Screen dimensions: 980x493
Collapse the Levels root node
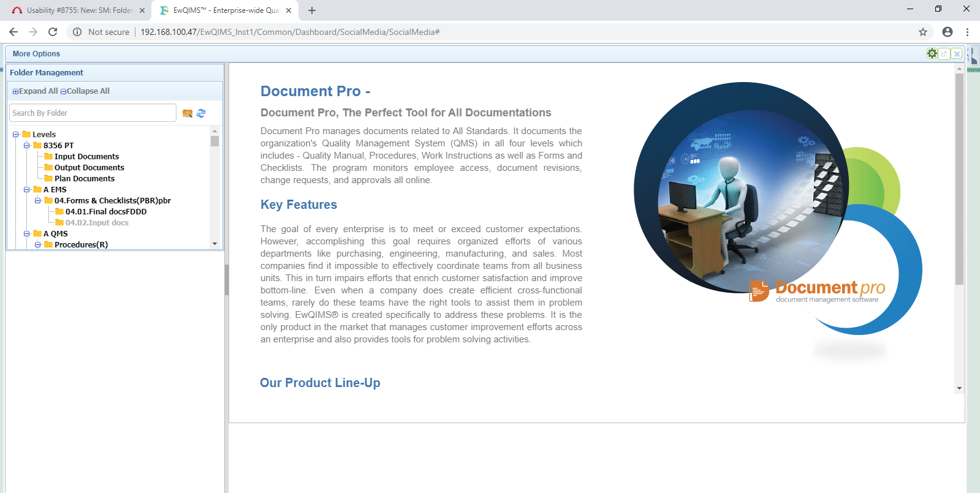(x=16, y=135)
